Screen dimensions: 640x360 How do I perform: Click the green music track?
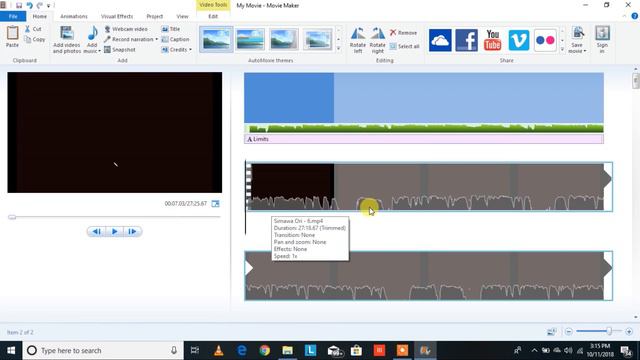pos(424,128)
